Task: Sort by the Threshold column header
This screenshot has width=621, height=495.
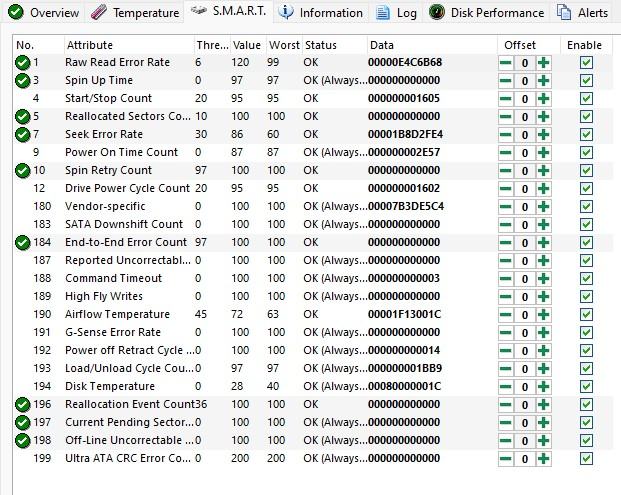Action: point(212,45)
